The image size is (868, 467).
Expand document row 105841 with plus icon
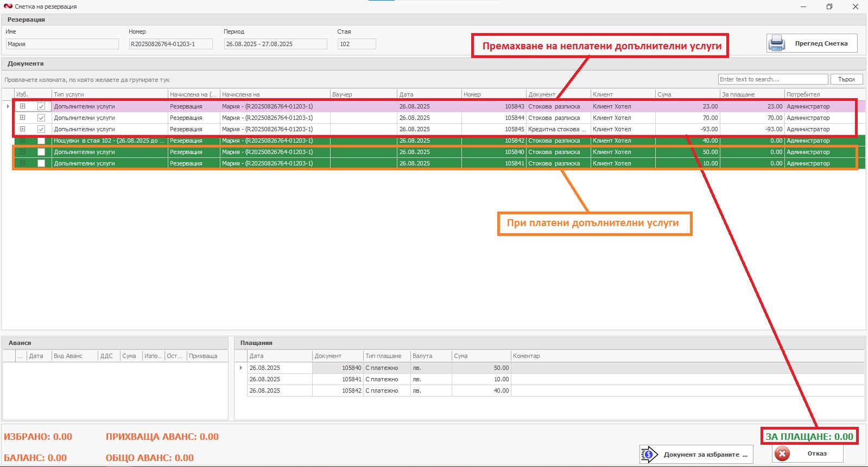[x=22, y=163]
